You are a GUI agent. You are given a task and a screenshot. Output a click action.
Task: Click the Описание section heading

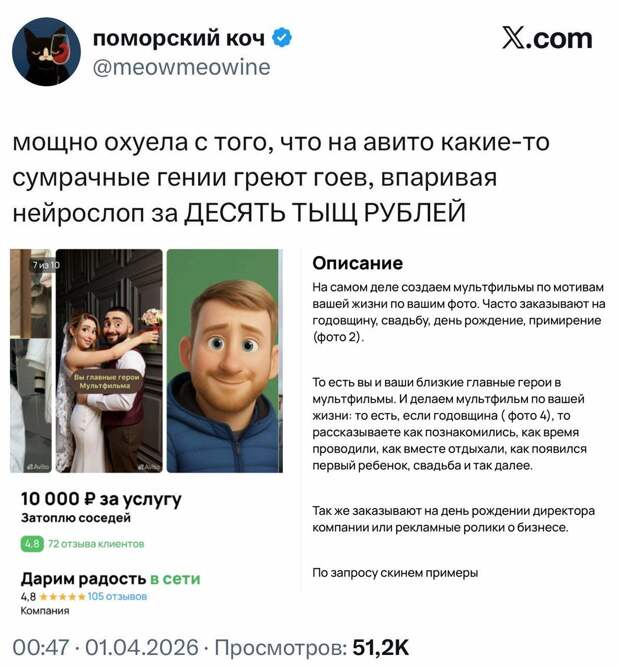pos(358,263)
